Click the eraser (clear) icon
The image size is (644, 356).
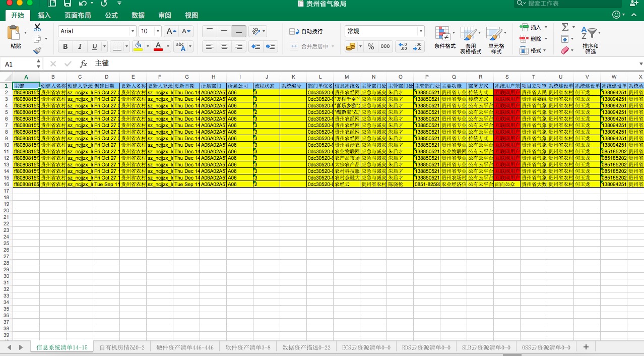click(x=564, y=50)
